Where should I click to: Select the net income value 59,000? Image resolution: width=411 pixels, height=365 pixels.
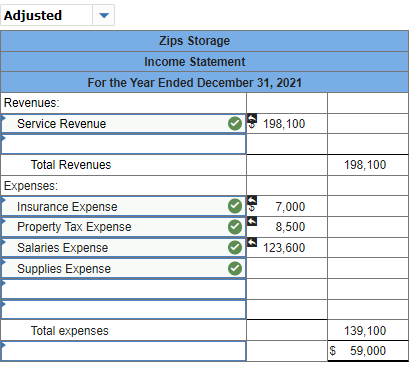point(368,351)
